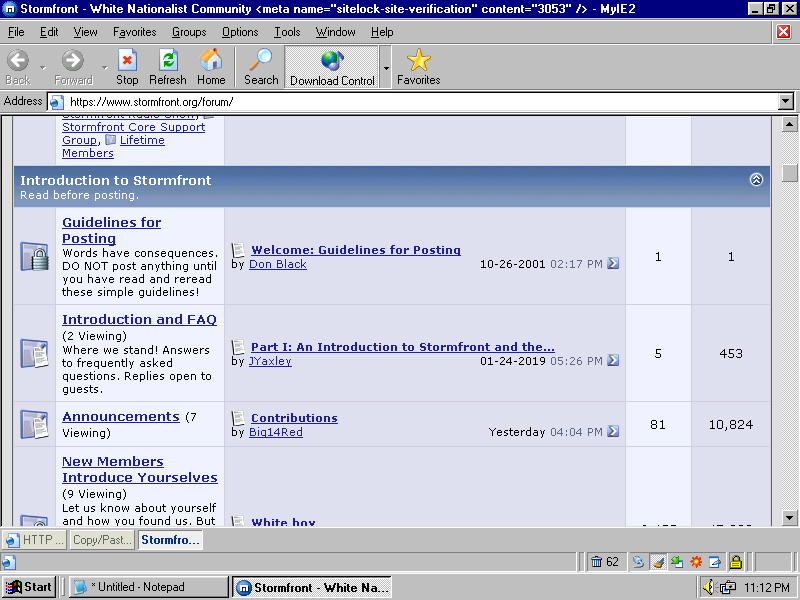Image resolution: width=800 pixels, height=600 pixels.
Task: View the Don Black user profile link
Action: click(278, 264)
